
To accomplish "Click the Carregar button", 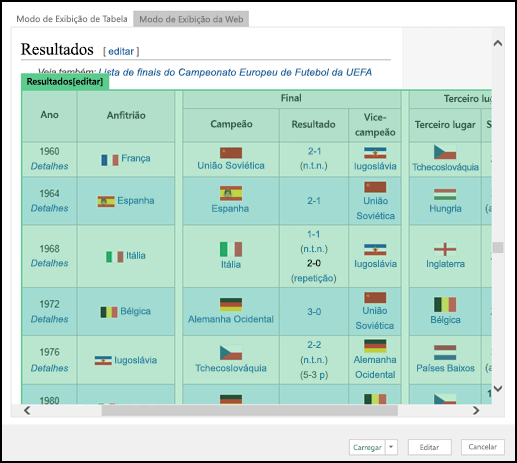I will [367, 447].
